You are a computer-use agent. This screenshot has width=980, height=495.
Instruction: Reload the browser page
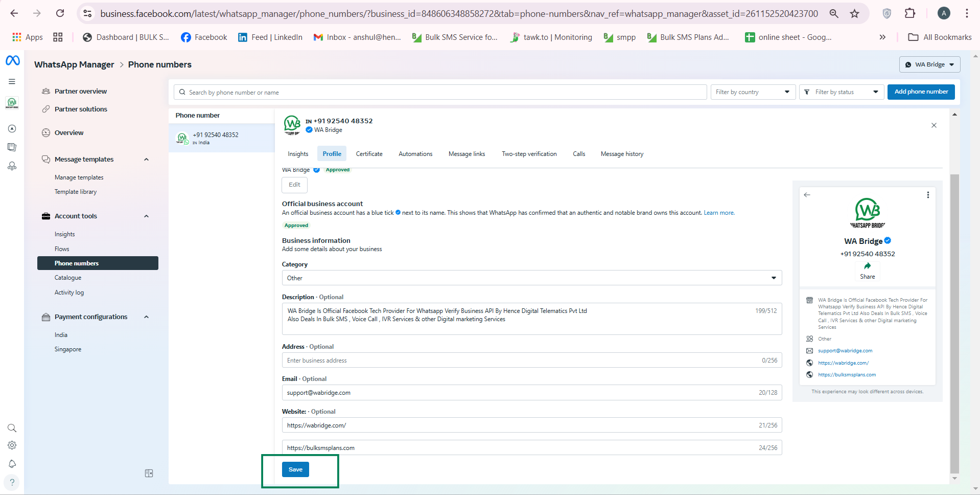pos(60,13)
